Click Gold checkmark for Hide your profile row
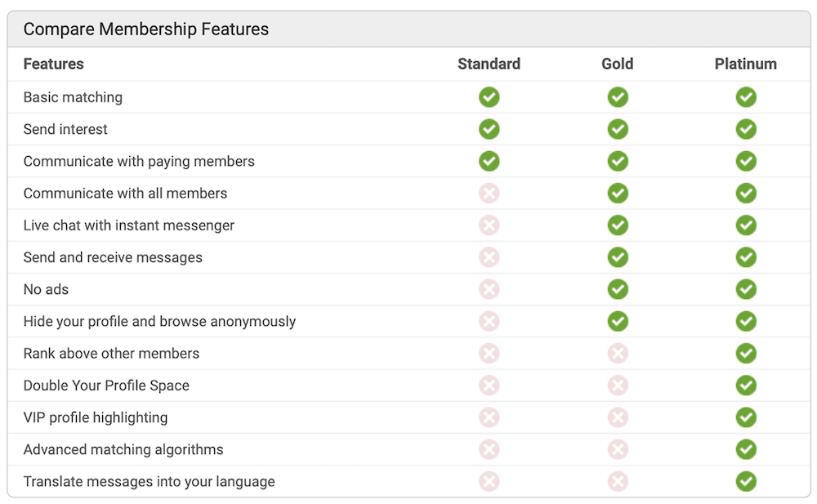This screenshot has width=817, height=504. [618, 322]
